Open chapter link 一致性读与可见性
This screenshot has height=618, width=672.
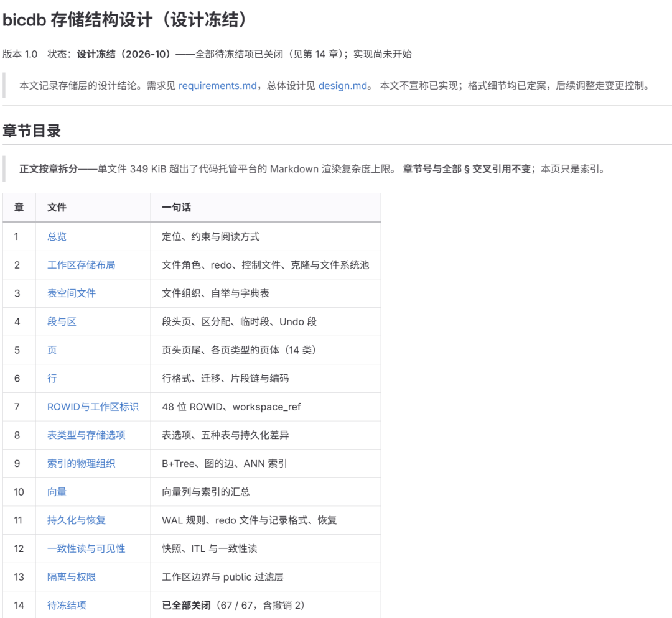86,548
